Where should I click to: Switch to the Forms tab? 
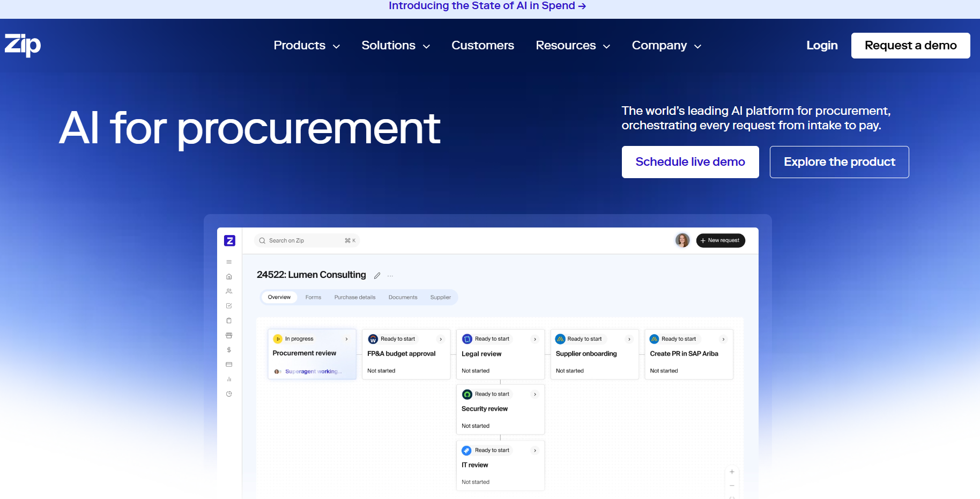[313, 297]
